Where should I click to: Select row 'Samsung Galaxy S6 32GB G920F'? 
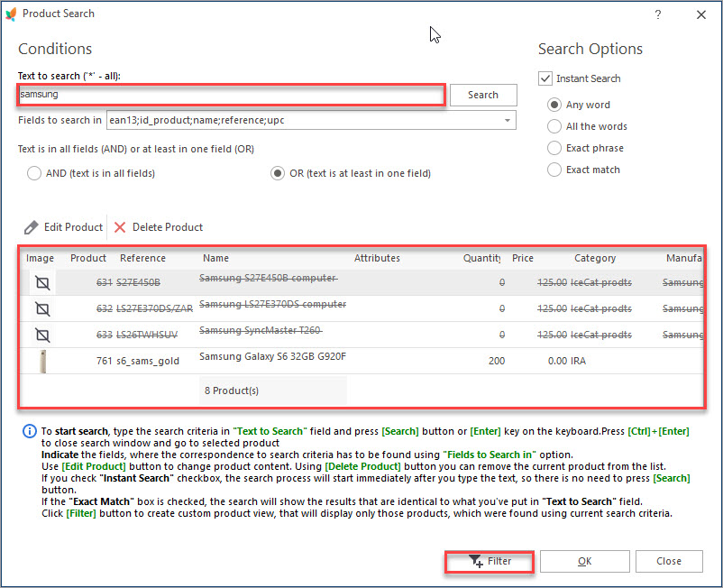(362, 361)
